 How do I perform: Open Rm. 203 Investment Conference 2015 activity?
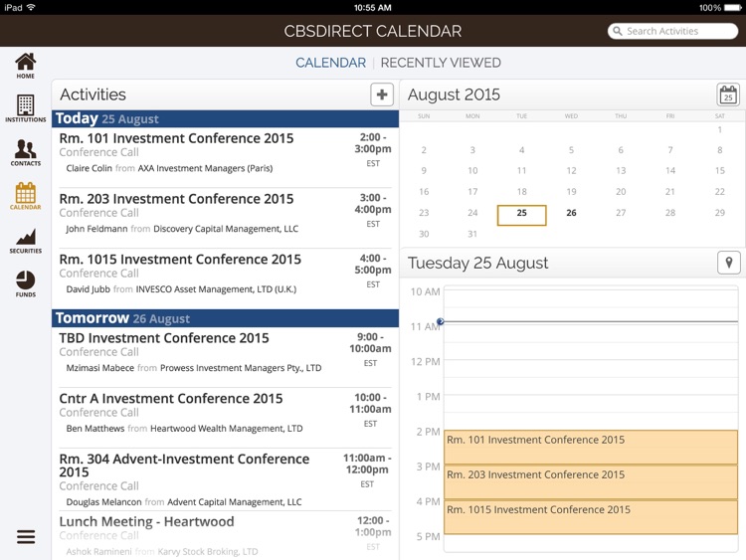coord(225,217)
